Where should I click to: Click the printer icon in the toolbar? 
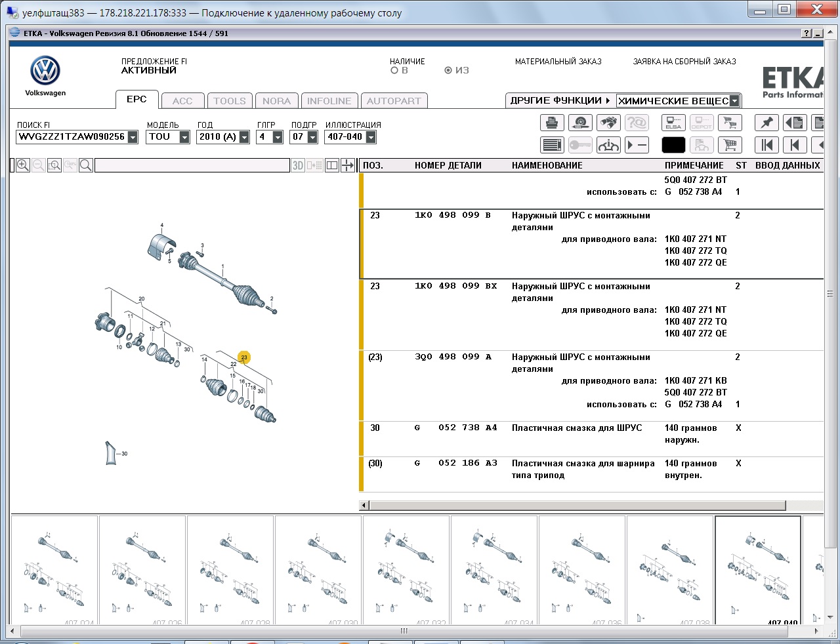552,123
